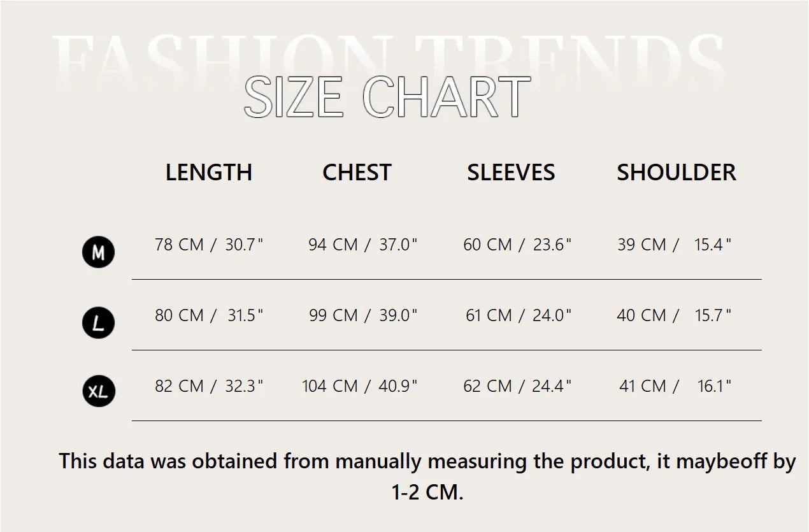The width and height of the screenshot is (809, 532).
Task: Select the SHOULDER column header
Action: point(677,173)
